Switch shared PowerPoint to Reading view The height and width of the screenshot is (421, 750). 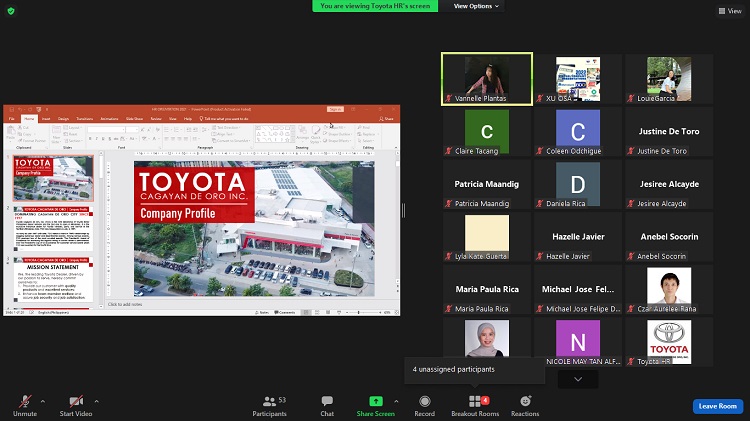pyautogui.click(x=328, y=312)
